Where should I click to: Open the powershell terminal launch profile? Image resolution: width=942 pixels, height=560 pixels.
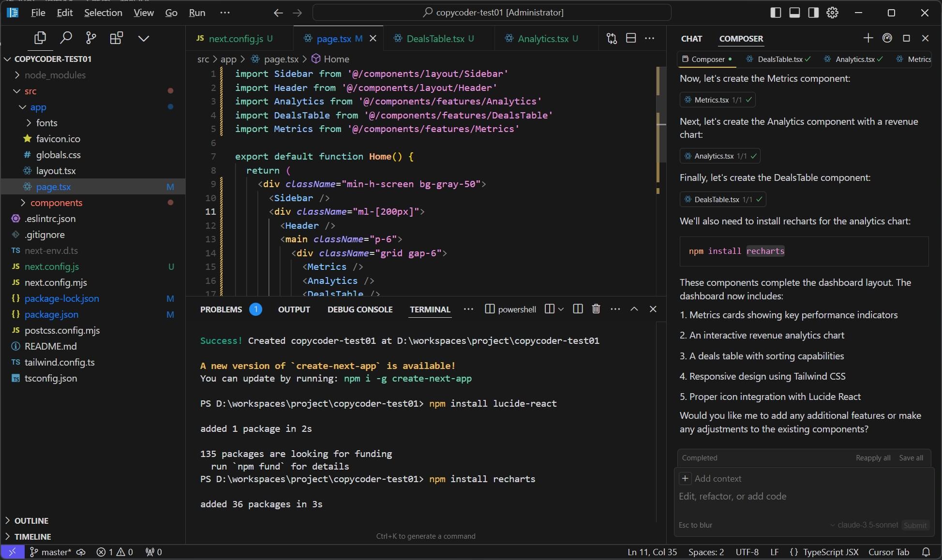[x=510, y=309]
